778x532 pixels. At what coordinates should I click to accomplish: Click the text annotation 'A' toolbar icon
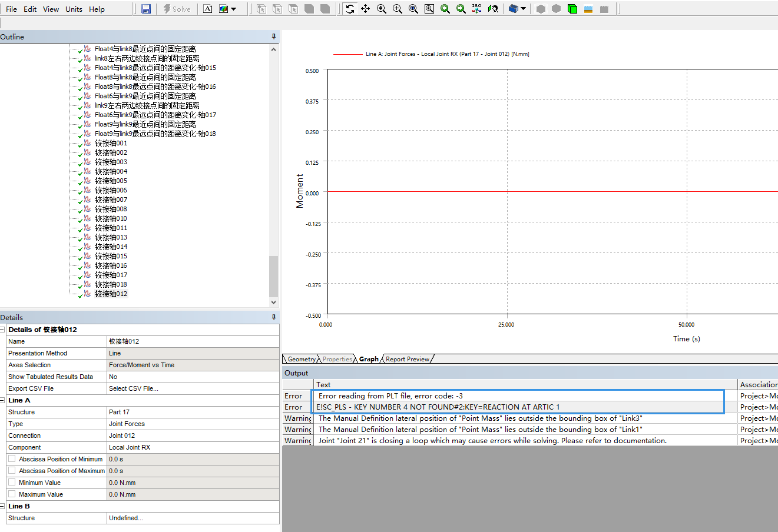207,9
